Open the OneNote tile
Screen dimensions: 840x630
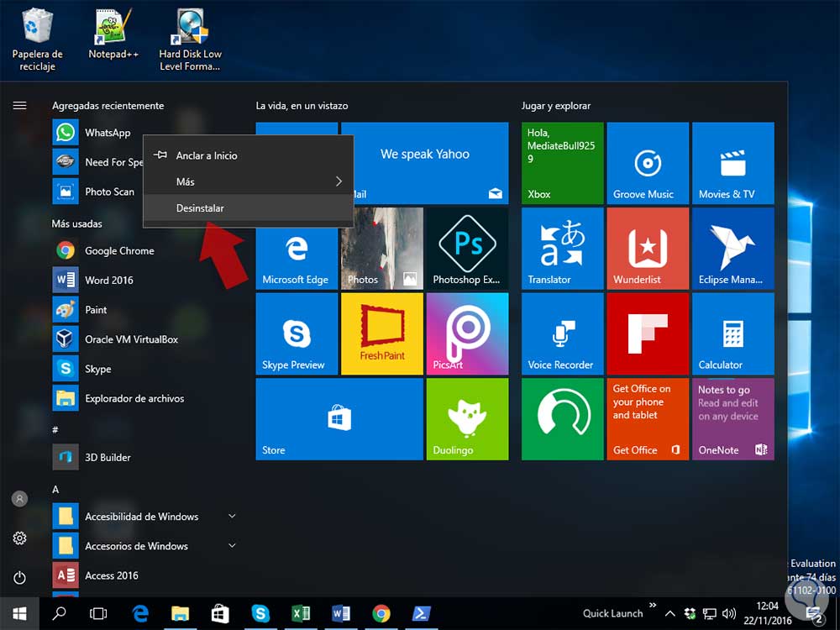(732, 419)
